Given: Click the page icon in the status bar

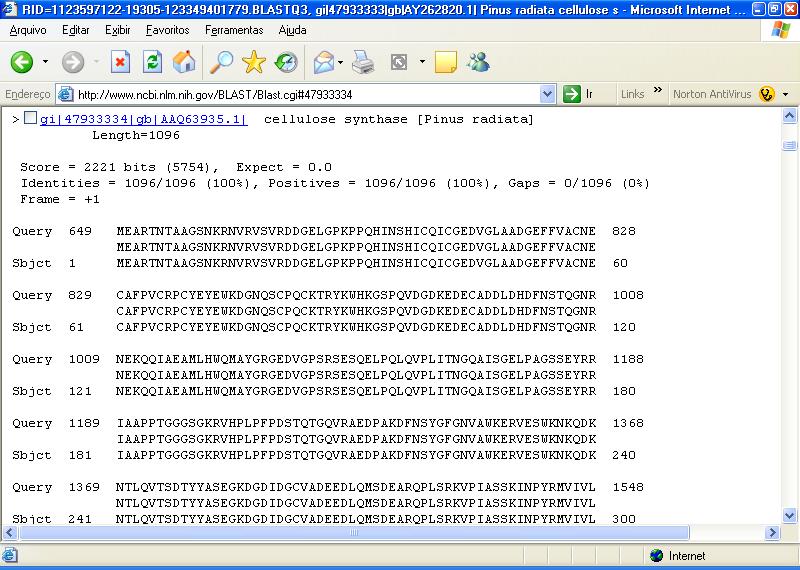Looking at the screenshot, I should click(10, 555).
